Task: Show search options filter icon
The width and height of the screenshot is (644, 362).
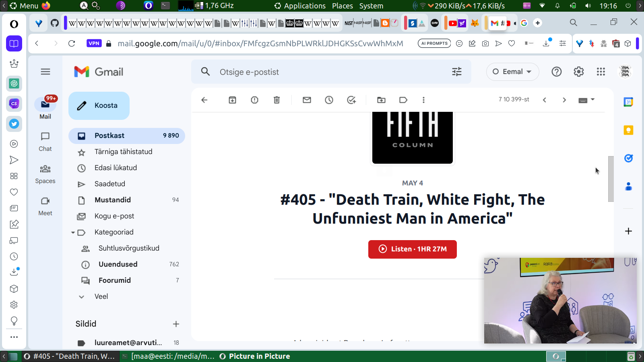Action: [x=457, y=72]
